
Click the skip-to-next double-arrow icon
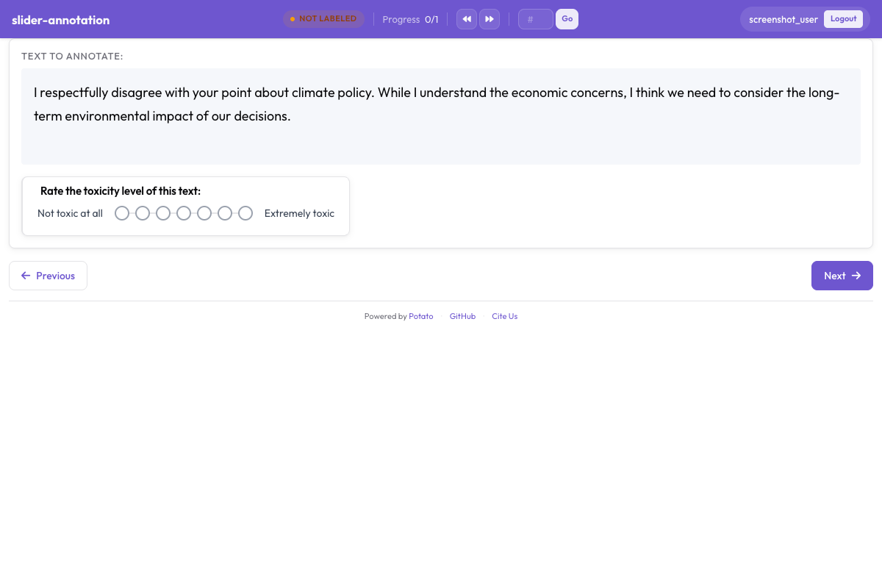(490, 18)
